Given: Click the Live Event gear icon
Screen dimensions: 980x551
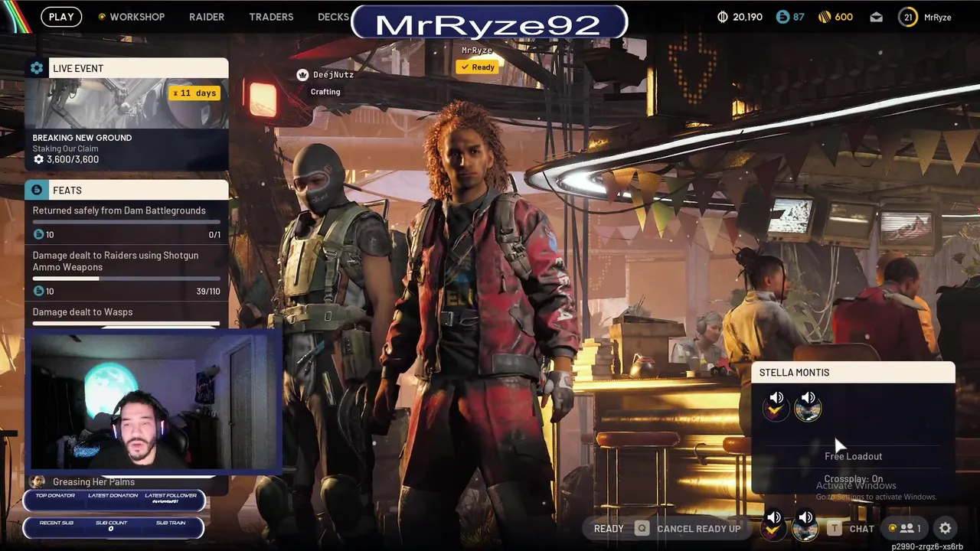Looking at the screenshot, I should (36, 68).
